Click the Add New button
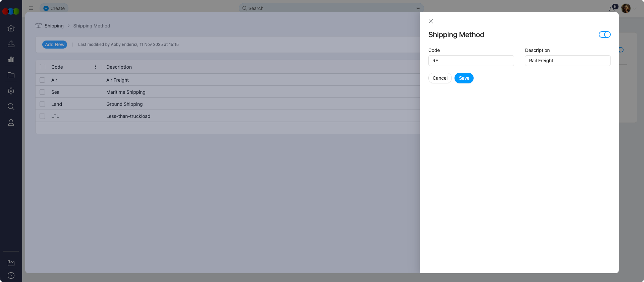 click(x=55, y=45)
